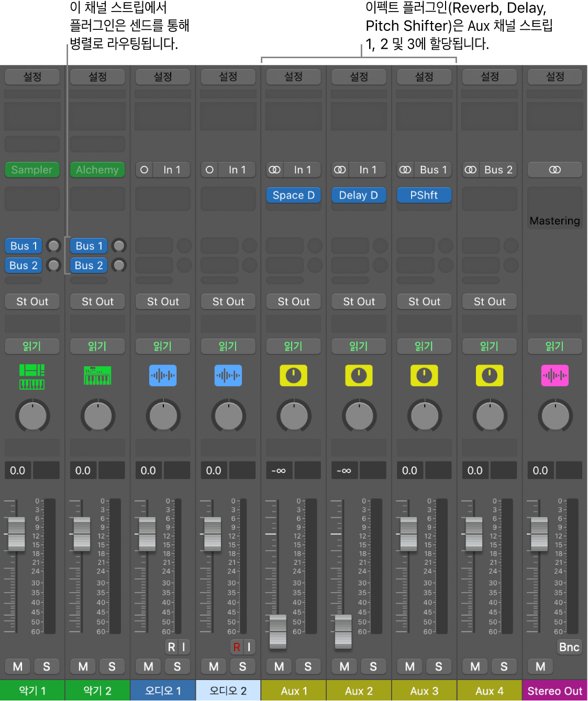Click the green synth icon on 악기 2
Image resolution: width=588 pixels, height=701 pixels.
(97, 376)
